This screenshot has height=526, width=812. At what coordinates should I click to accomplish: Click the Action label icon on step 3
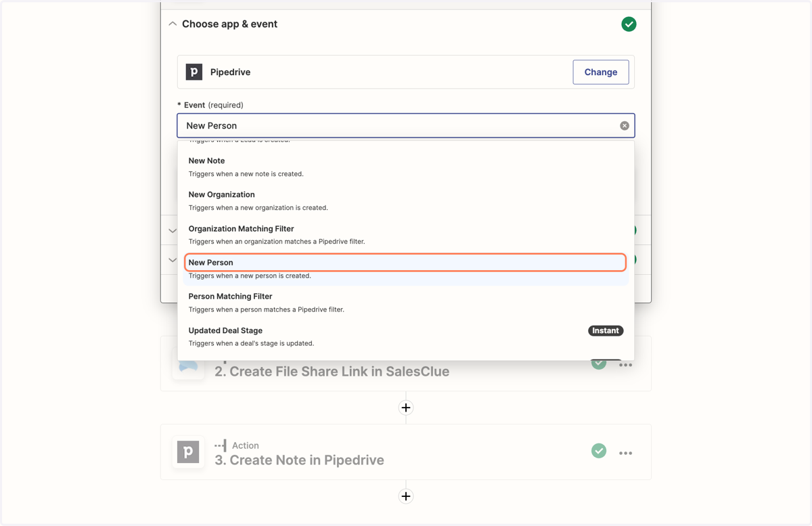point(221,445)
